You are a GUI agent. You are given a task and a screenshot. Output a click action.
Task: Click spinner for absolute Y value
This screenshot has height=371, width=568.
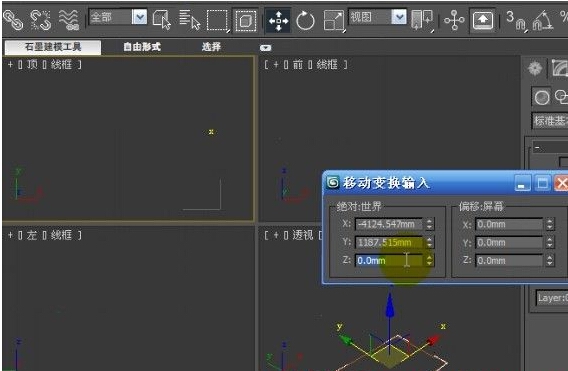[x=429, y=242]
